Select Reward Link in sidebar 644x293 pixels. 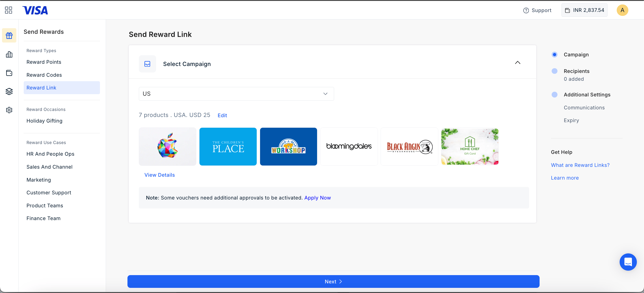pyautogui.click(x=62, y=88)
